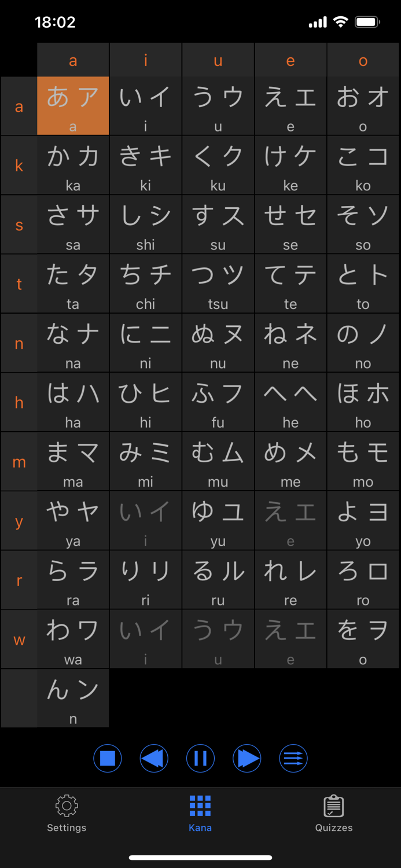Select the 'yu' kana cell
Image resolution: width=401 pixels, height=868 pixels.
pyautogui.click(x=218, y=520)
